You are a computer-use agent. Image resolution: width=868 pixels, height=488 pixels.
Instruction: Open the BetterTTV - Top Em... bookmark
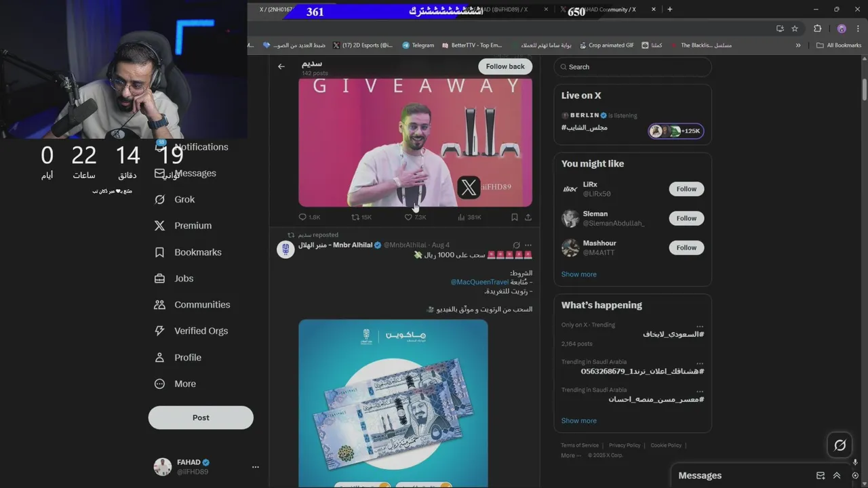pos(472,45)
